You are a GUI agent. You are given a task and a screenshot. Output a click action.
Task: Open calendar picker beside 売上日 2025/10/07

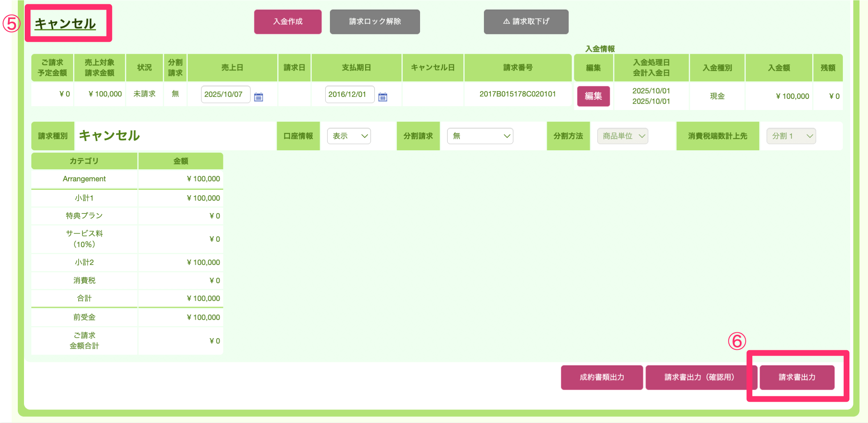point(259,97)
